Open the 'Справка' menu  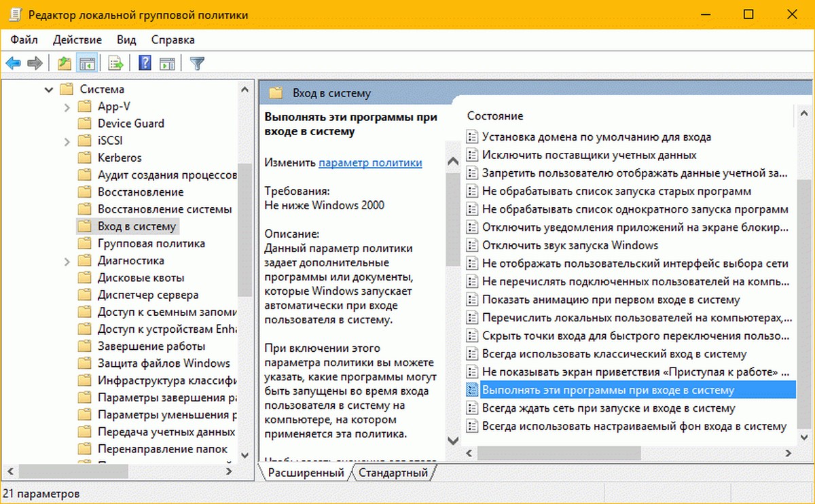tap(173, 39)
